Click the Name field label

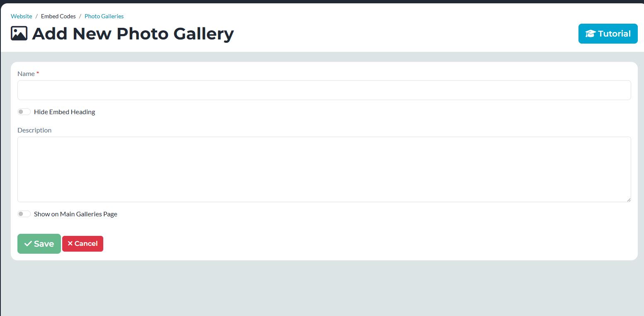(26, 73)
